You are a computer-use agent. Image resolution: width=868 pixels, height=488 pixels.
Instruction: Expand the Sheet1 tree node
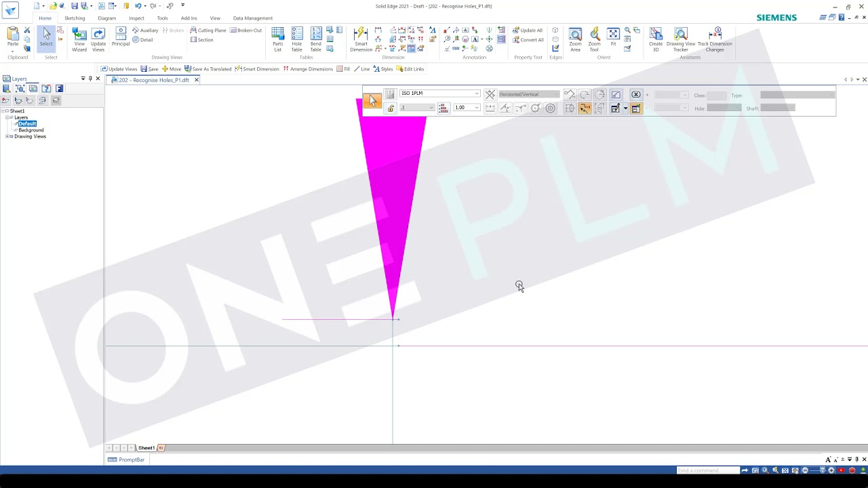(3, 111)
